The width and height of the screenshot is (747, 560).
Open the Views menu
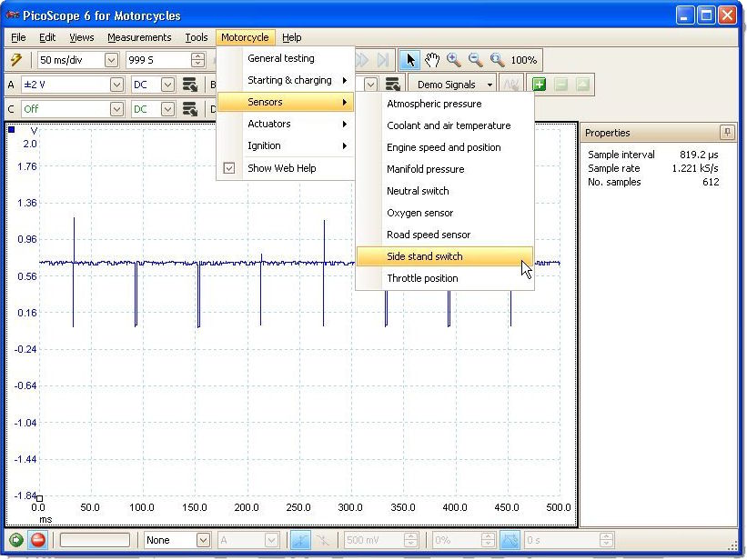coord(82,37)
